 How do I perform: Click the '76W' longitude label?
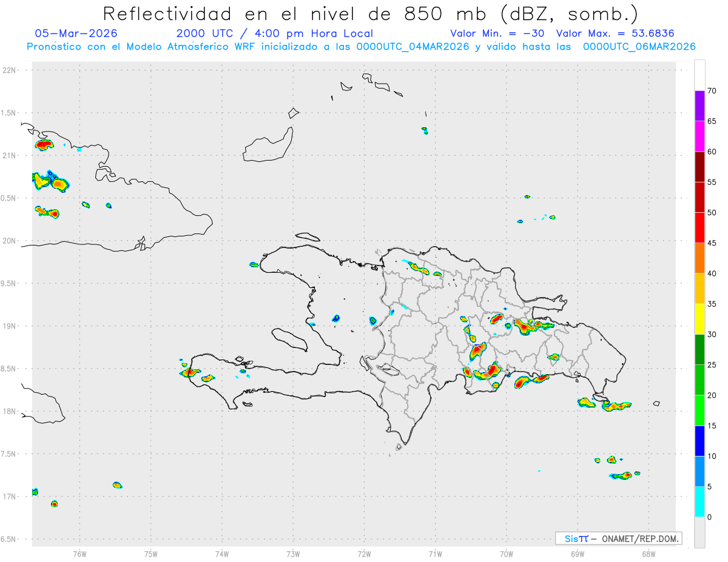point(79,554)
